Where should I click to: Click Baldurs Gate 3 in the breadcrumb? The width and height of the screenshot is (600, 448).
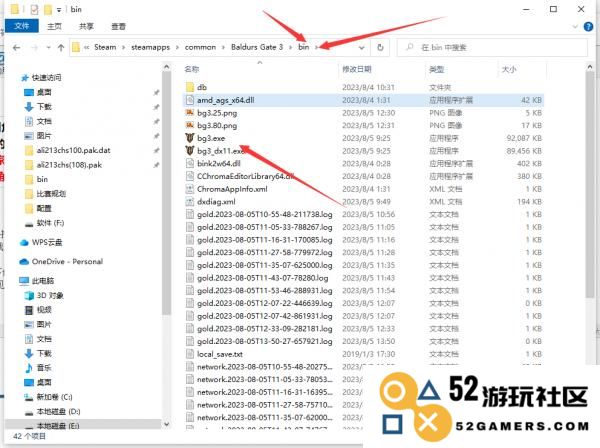pyautogui.click(x=257, y=47)
